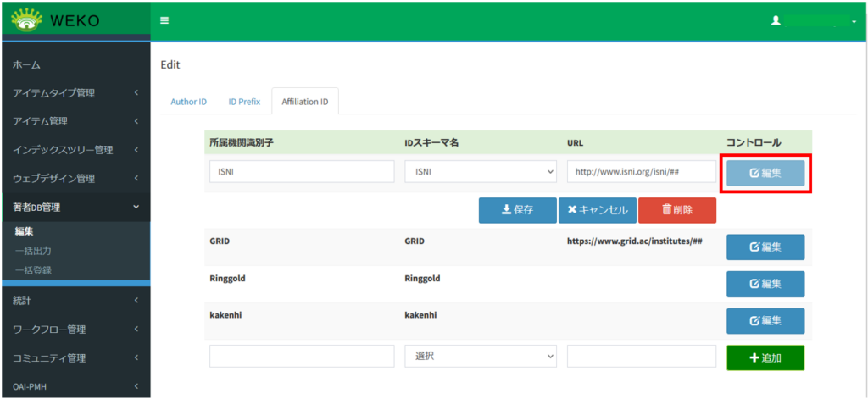Toggle the hamburger sidebar menu icon
Screen dimensions: 868x399
coord(164,20)
